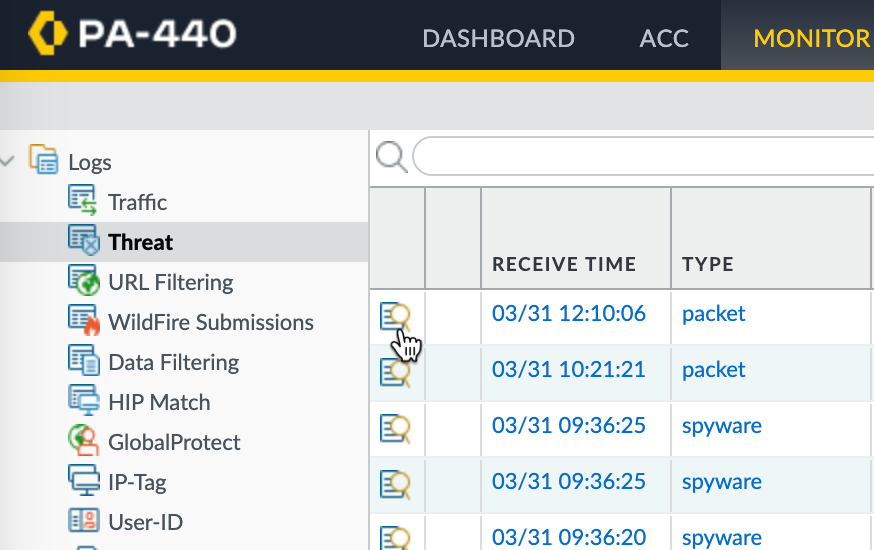Viewport: 874px width, 550px height.
Task: Open the URL Filtering logs
Action: [170, 282]
